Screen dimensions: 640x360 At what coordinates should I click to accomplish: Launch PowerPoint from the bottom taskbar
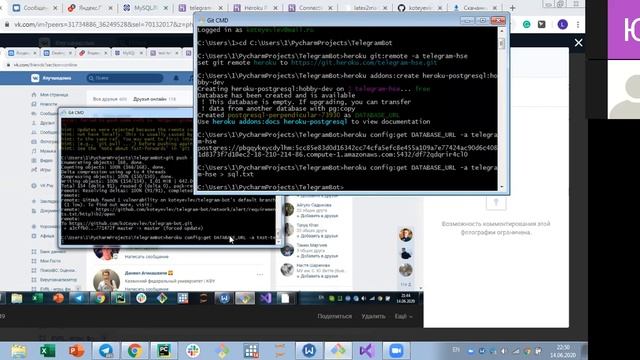click(x=76, y=351)
